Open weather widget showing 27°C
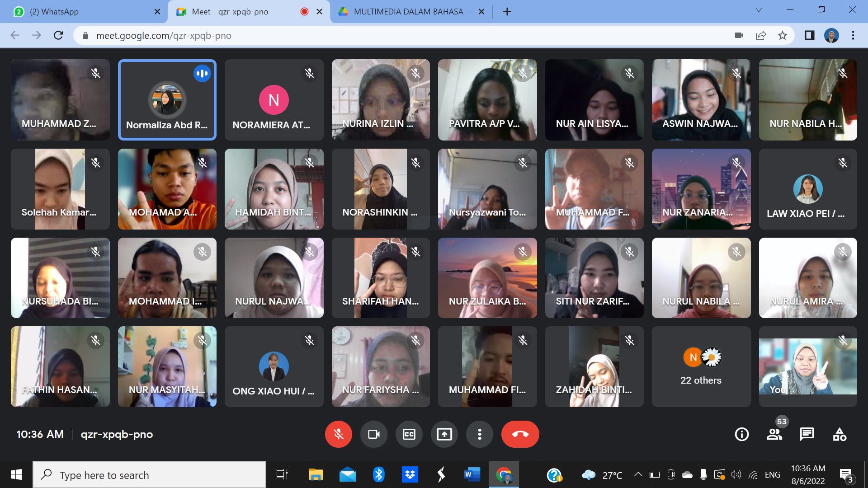This screenshot has width=868, height=488. 601,475
